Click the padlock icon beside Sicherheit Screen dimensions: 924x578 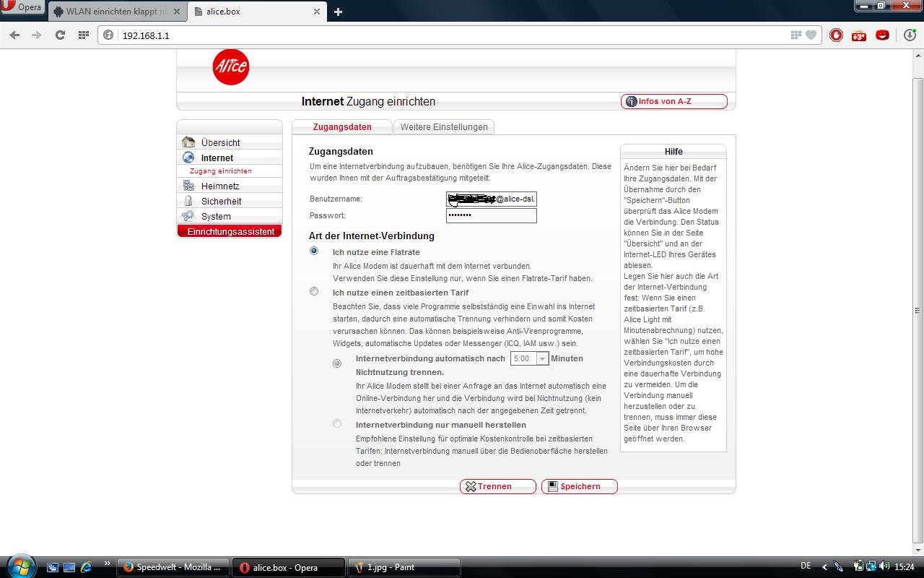coord(188,201)
